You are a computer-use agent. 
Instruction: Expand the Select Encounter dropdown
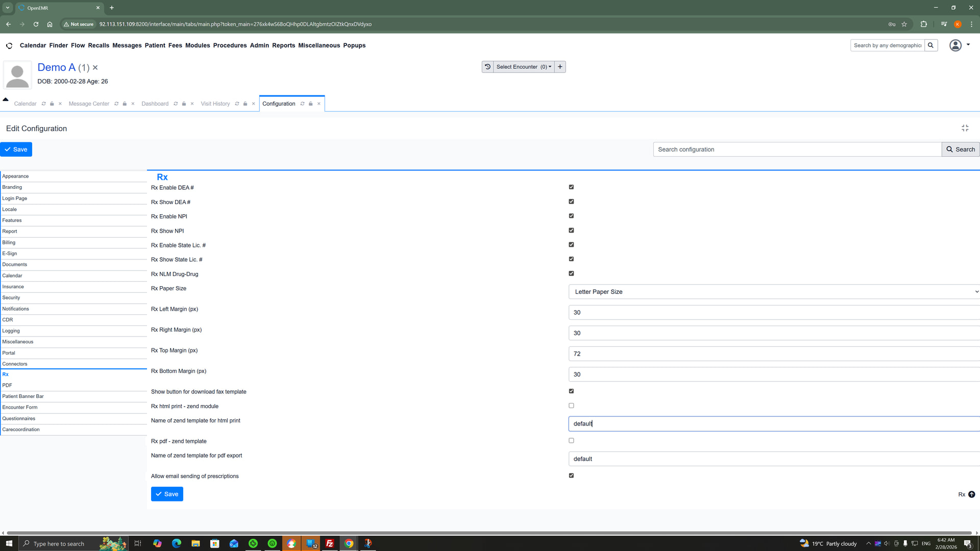click(x=523, y=67)
